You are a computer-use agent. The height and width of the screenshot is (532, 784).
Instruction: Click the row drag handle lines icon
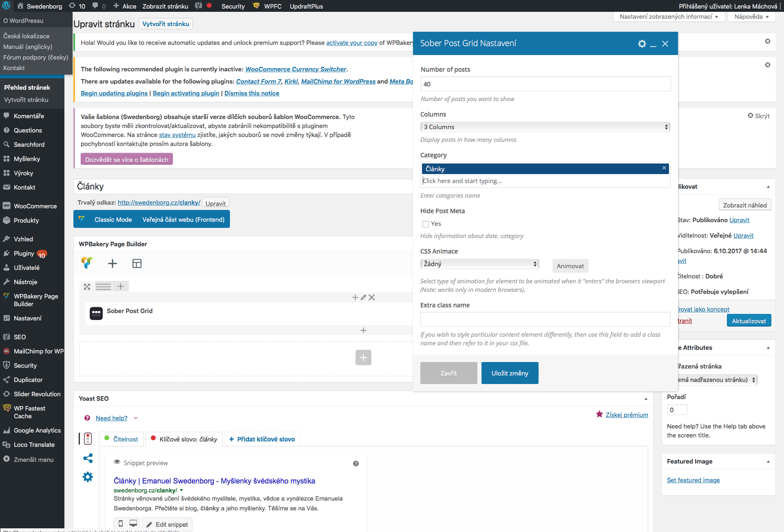103,287
